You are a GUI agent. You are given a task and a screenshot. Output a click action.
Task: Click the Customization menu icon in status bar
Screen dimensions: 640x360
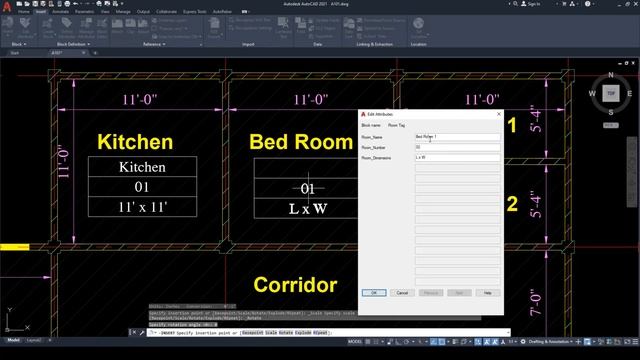point(635,342)
